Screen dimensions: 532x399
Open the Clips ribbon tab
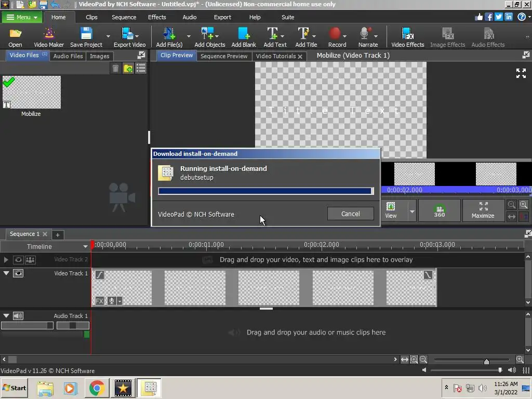(x=91, y=17)
